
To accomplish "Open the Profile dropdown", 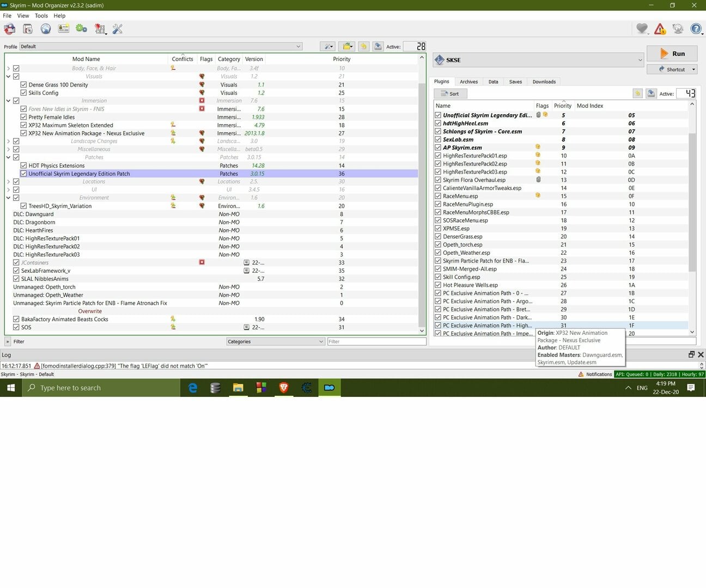I will 161,46.
